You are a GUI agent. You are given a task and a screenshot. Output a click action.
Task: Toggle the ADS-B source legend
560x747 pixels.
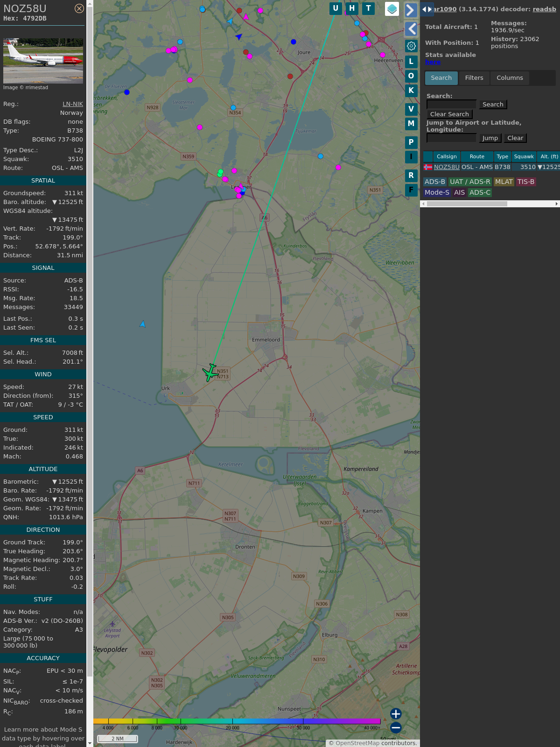pyautogui.click(x=435, y=182)
